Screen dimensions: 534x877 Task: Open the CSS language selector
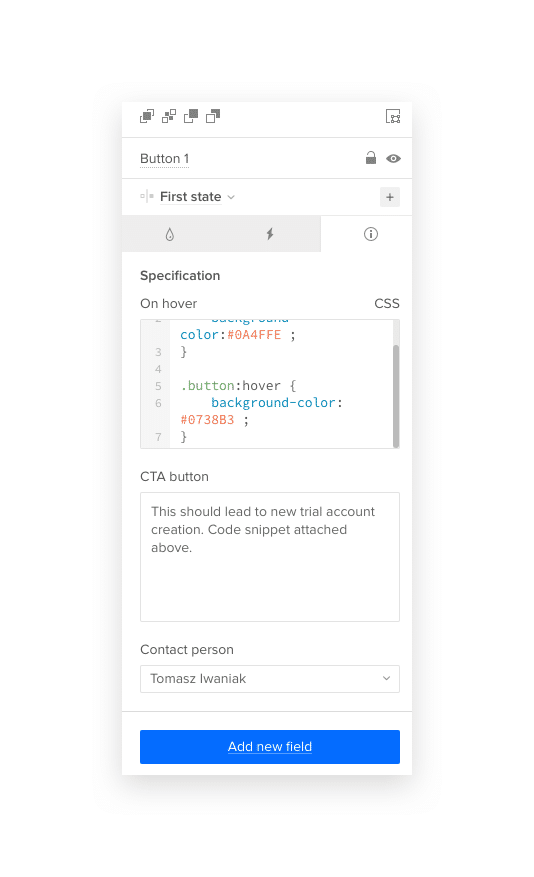coord(387,304)
